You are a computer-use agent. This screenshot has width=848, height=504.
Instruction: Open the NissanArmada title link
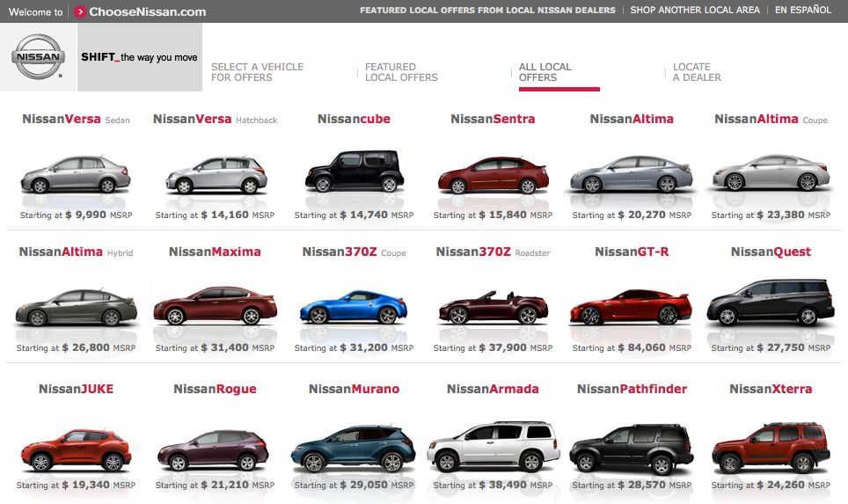tap(493, 389)
